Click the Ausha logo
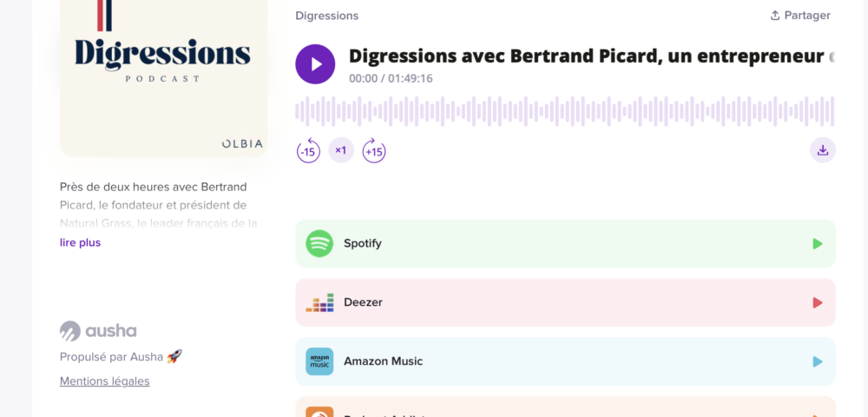868x417 pixels. [x=98, y=331]
